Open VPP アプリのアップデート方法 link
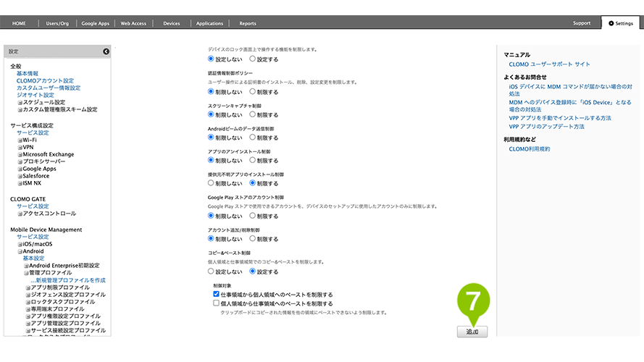The image size is (644, 362). pos(547,127)
